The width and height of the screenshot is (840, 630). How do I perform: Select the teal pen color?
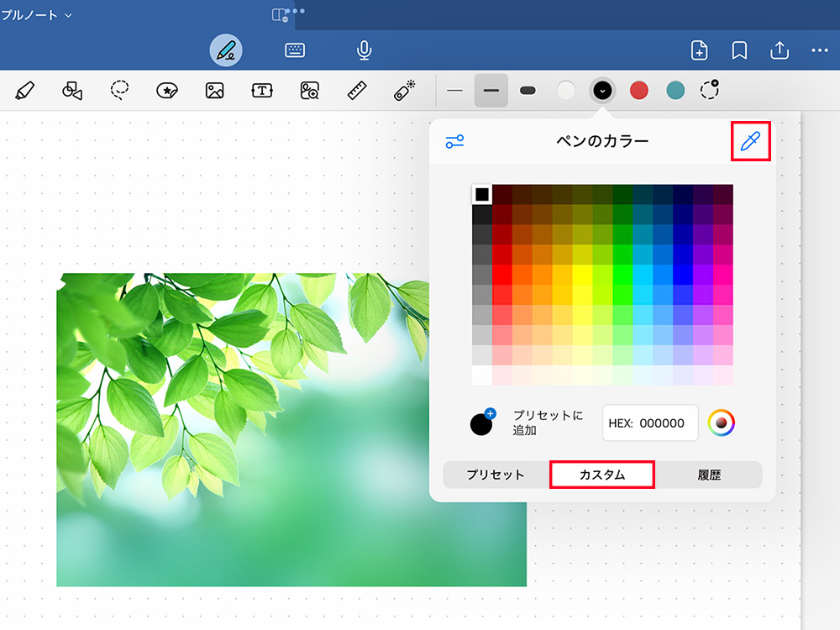click(675, 91)
